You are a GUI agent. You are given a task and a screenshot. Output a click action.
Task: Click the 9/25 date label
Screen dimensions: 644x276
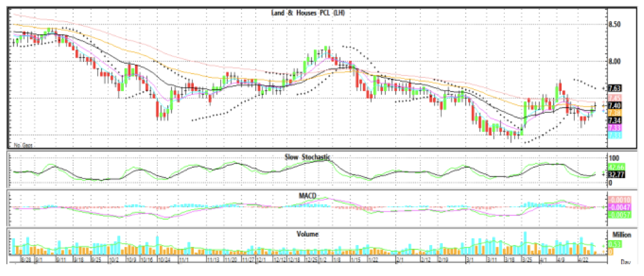click(96, 259)
